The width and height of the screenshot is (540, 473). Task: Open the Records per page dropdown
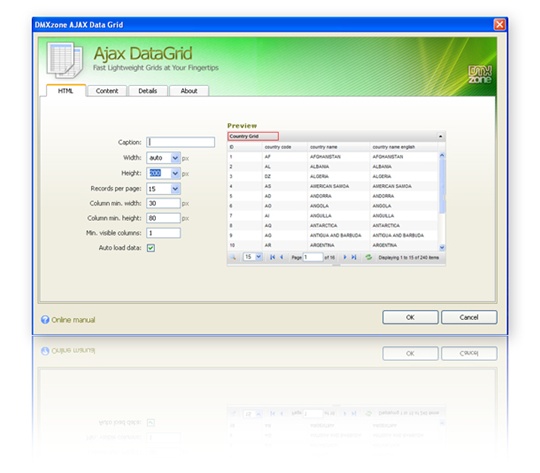point(175,188)
